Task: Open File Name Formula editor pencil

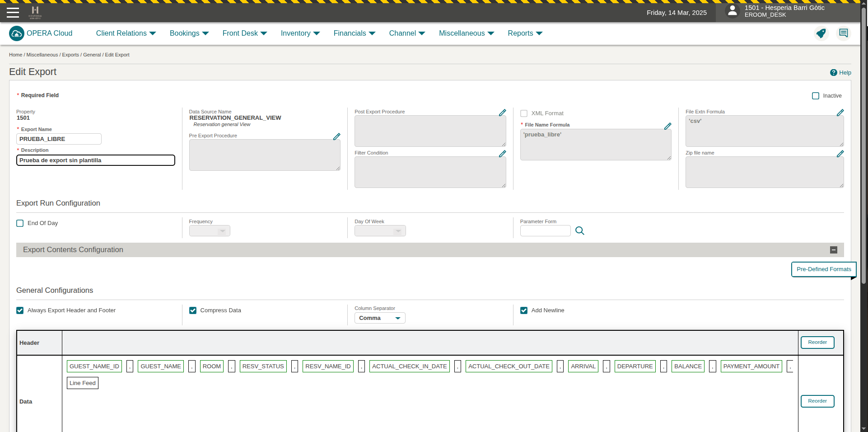Action: [x=667, y=126]
